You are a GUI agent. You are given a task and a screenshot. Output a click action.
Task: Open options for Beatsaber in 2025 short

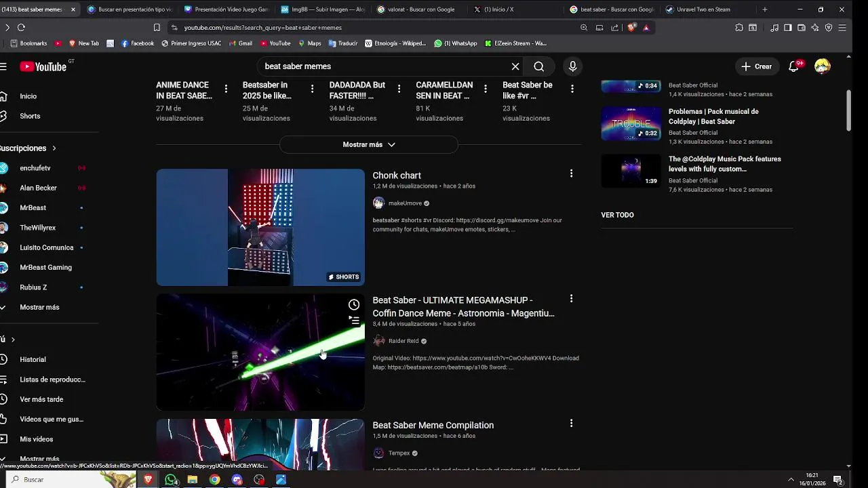(312, 89)
